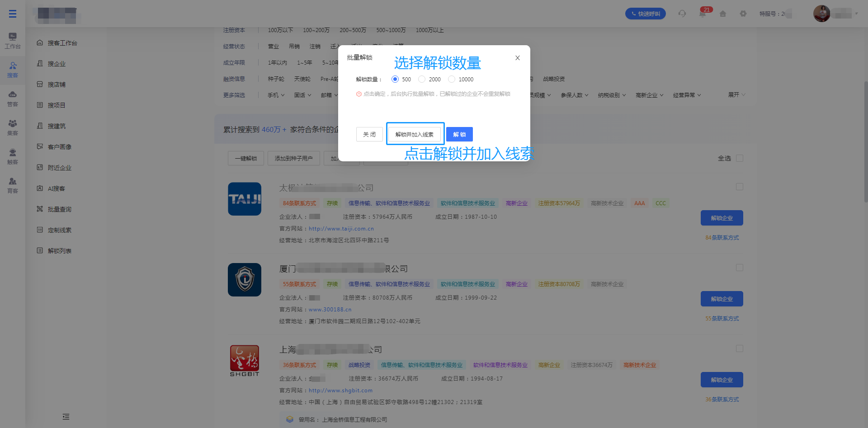Click 解锁并加入线索 button
Image resolution: width=868 pixels, height=428 pixels.
pos(415,134)
